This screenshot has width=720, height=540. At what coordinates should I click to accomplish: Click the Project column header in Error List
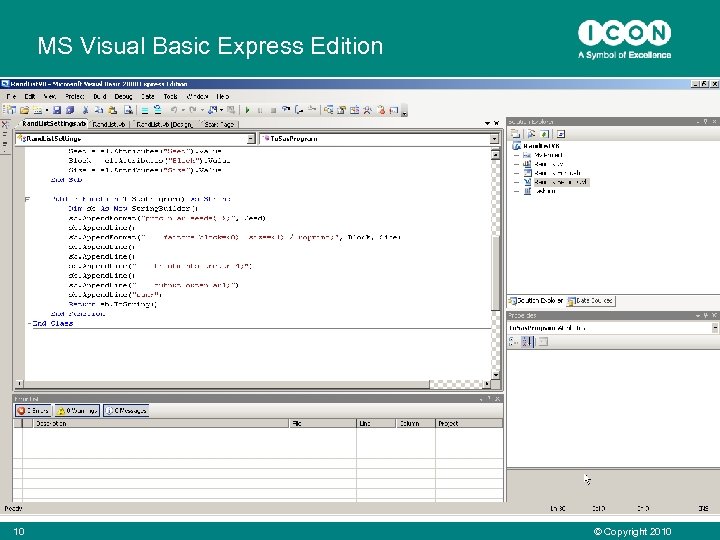468,423
